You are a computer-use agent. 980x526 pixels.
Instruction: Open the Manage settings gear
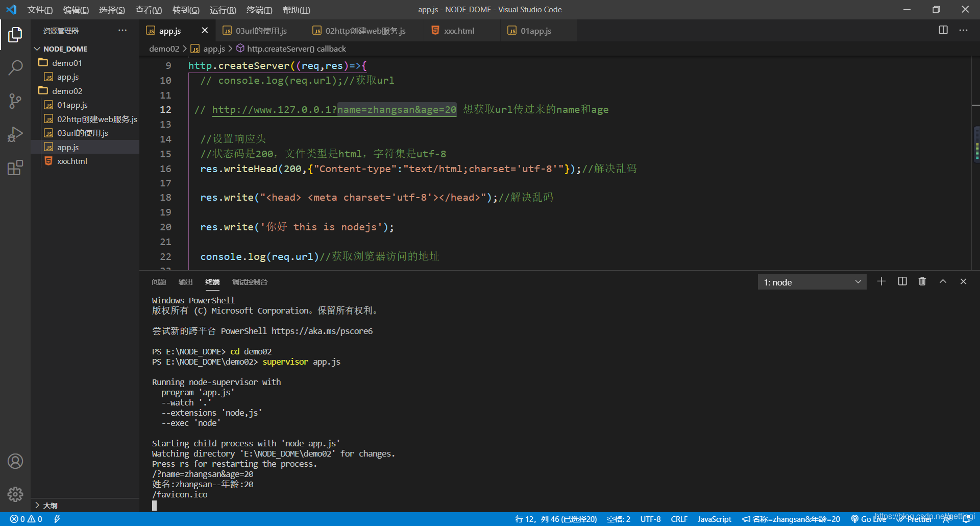pyautogui.click(x=15, y=494)
